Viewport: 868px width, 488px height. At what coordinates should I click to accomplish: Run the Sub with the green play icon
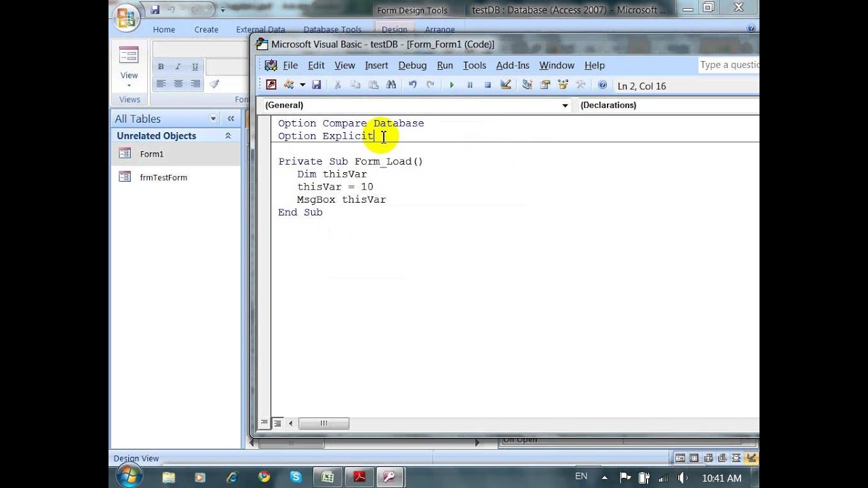(x=452, y=85)
